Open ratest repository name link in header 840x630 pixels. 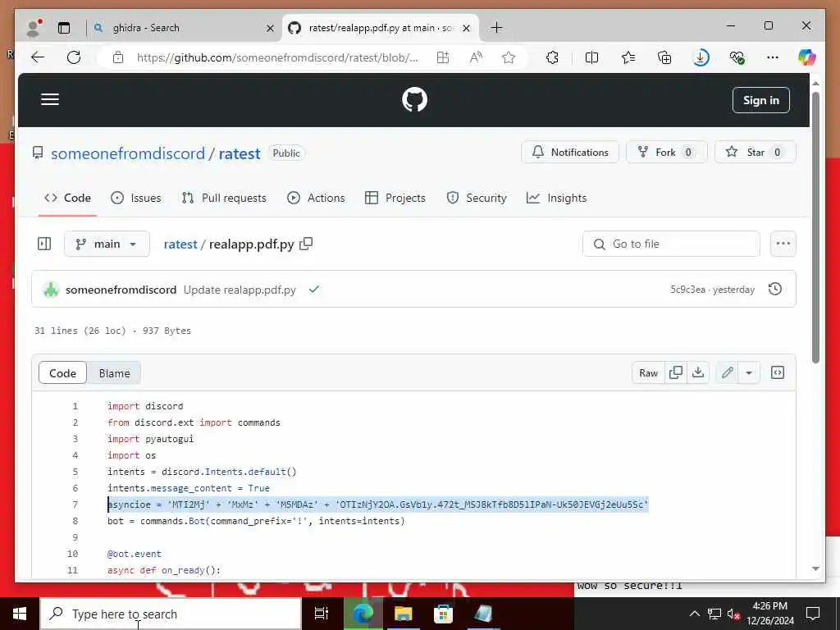[x=240, y=153]
